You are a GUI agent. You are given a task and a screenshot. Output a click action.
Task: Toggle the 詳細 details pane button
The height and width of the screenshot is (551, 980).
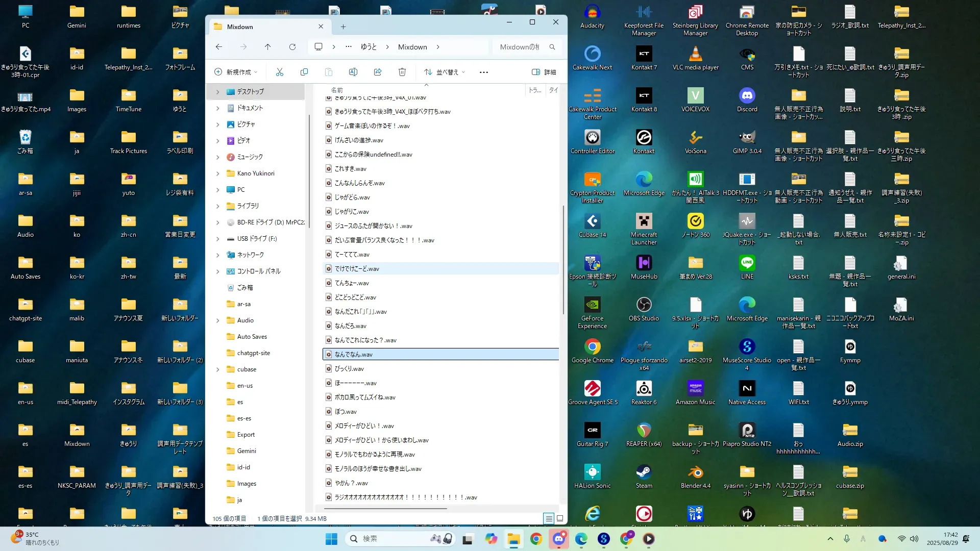544,72
